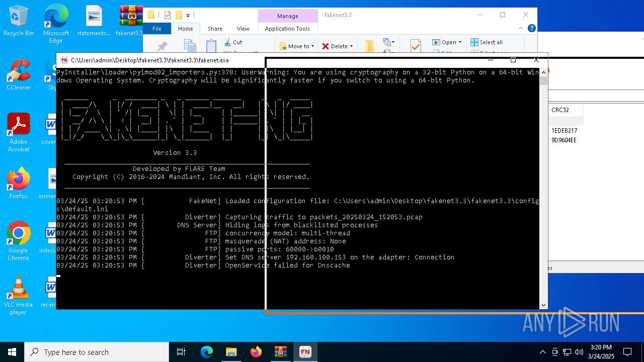
Task: Show hidden system tray icons
Action: 542,352
